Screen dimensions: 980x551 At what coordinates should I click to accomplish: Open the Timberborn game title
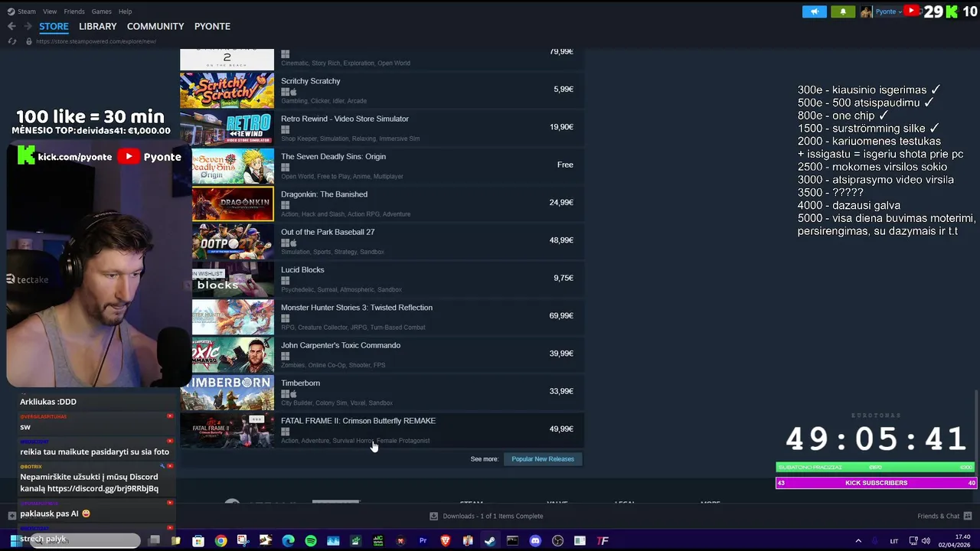pyautogui.click(x=300, y=383)
